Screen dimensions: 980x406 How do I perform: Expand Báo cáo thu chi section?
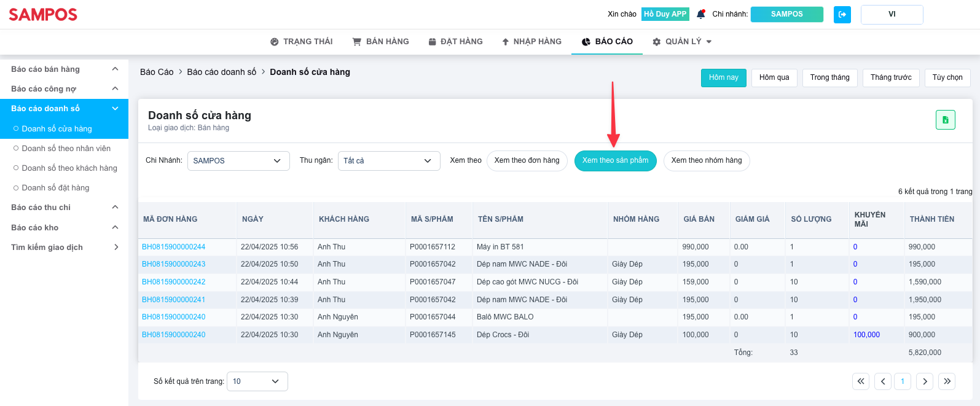[x=65, y=208]
